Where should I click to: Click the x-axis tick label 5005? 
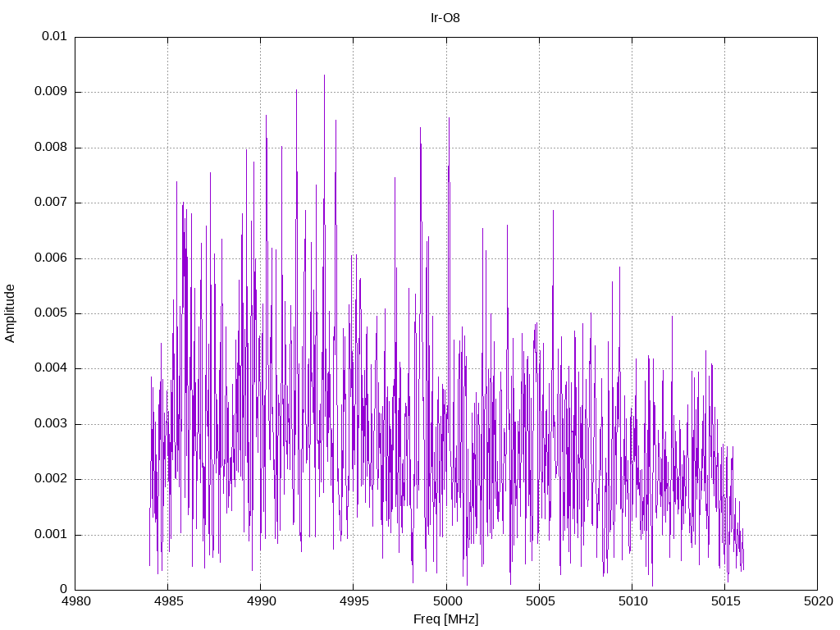point(540,601)
